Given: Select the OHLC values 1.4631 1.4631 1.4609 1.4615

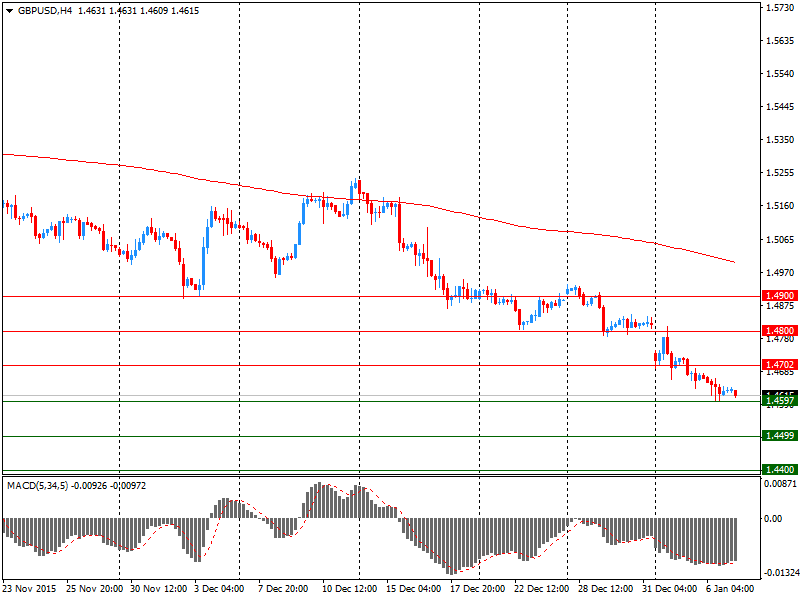Looking at the screenshot, I should (138, 11).
